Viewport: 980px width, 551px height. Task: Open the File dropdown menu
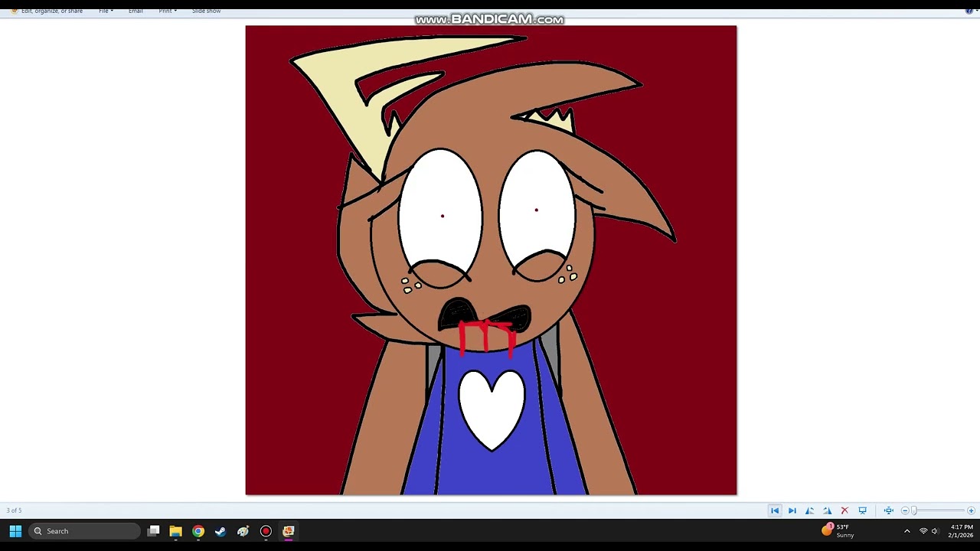click(x=106, y=11)
